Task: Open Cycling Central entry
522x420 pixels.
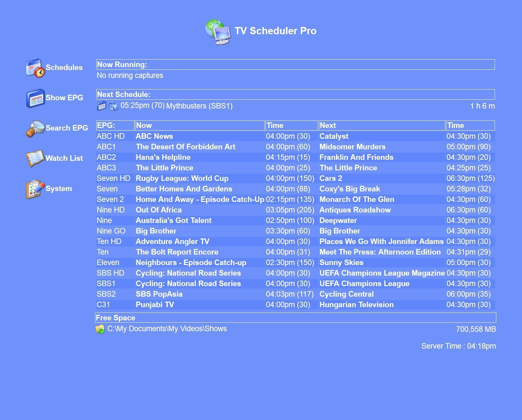Action: (346, 294)
